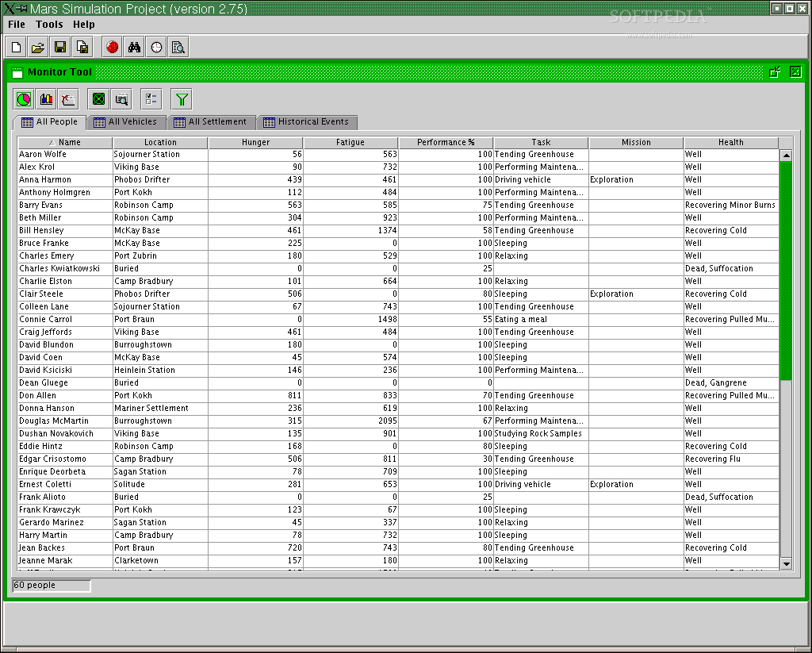Click the Monitor Tool iconify button
The image size is (812, 653).
pyautogui.click(x=775, y=72)
